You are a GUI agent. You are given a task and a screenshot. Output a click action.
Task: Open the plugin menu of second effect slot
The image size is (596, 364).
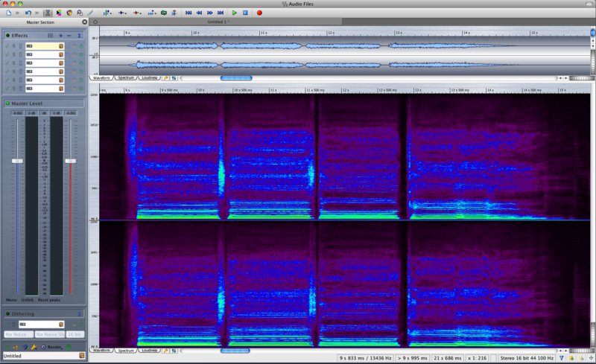(x=61, y=54)
